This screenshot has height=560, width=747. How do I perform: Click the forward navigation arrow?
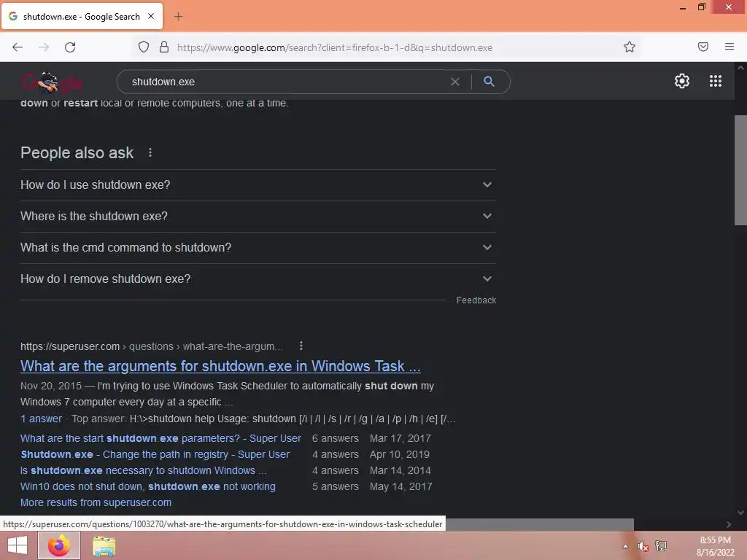(x=44, y=47)
